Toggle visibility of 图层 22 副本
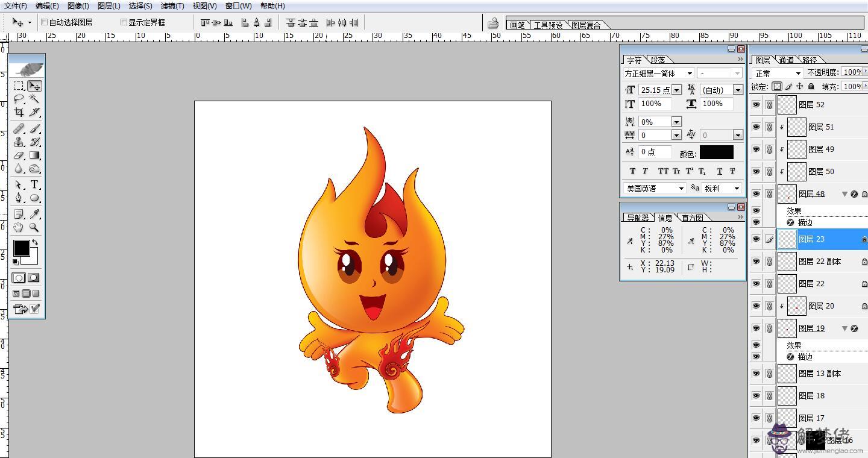Image resolution: width=868 pixels, height=458 pixels. click(x=756, y=262)
